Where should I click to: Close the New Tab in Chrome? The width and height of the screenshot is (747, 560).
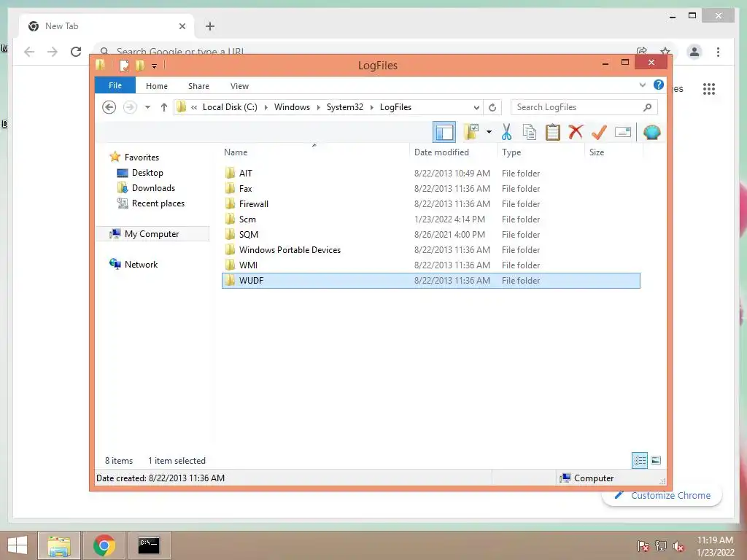pos(182,26)
